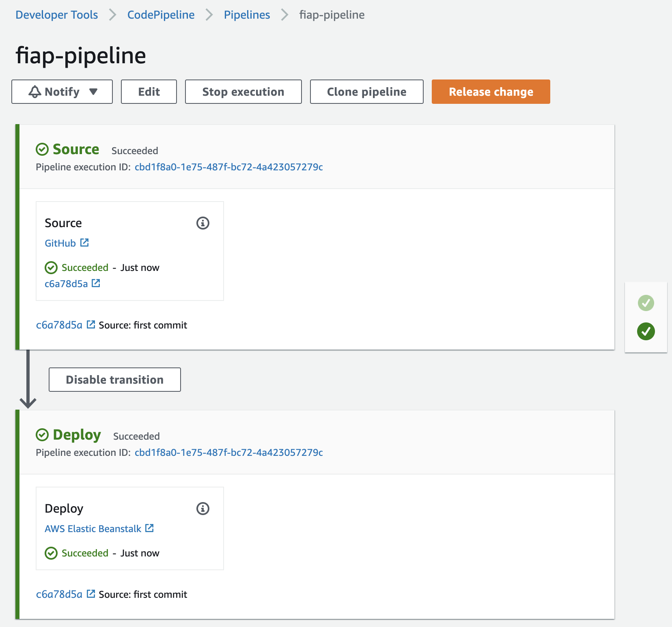Click the Source action info icon

click(x=203, y=223)
